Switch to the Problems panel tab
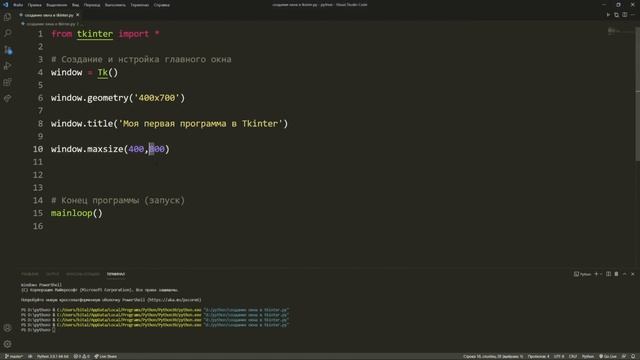640x360 pixels. (x=30, y=274)
